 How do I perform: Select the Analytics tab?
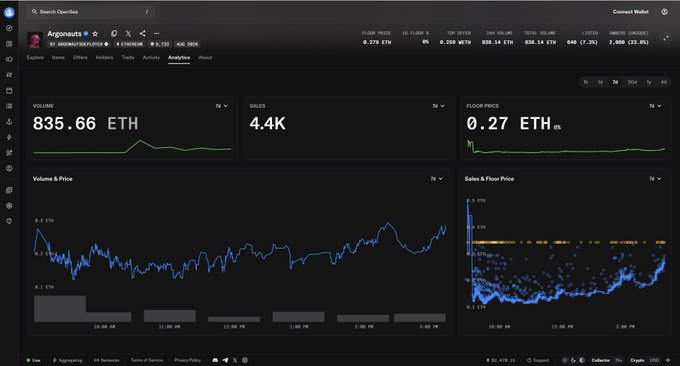(179, 58)
